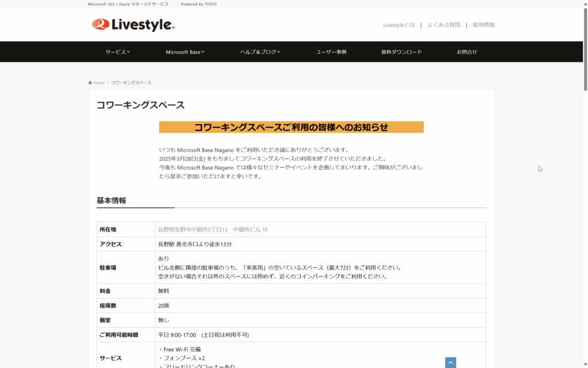Go to 資料ダウンロード page
Image resolution: width=588 pixels, height=368 pixels.
pos(401,52)
